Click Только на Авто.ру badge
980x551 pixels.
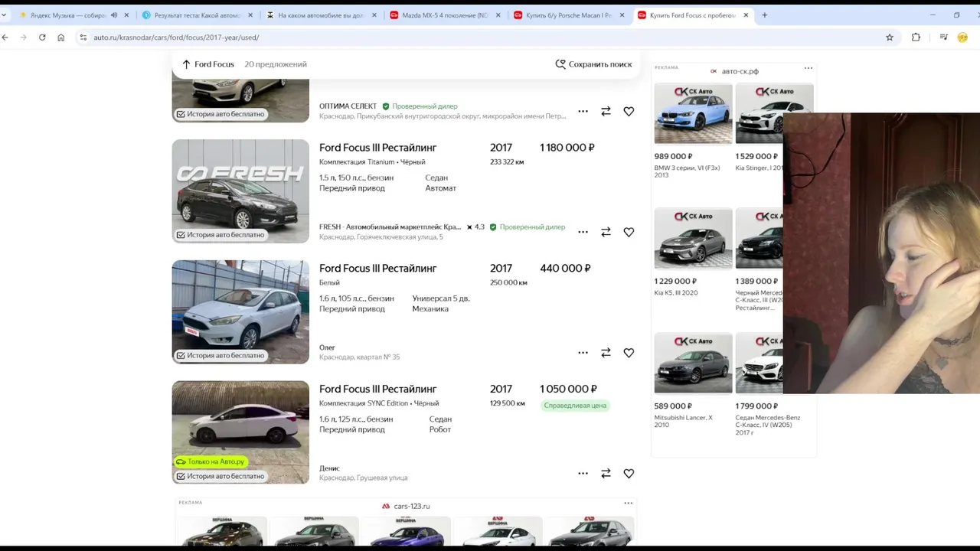click(211, 461)
